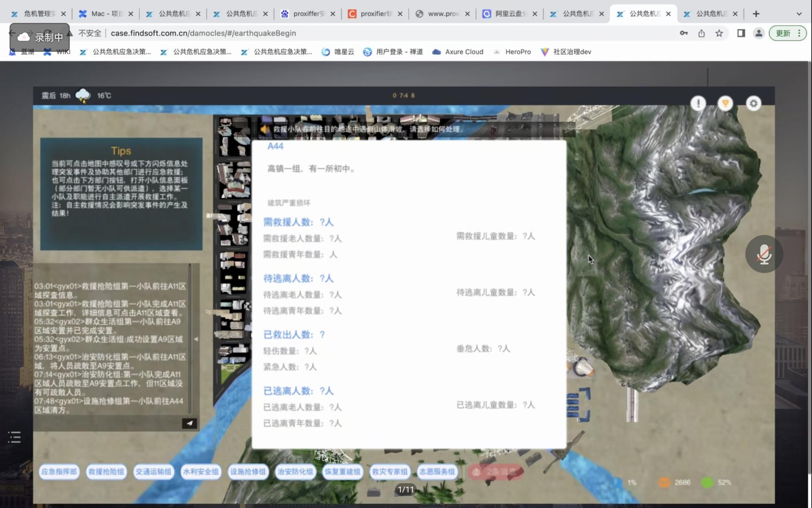Click the message log scrollbar
Viewport: 812px width, 508px height.
coord(190,339)
